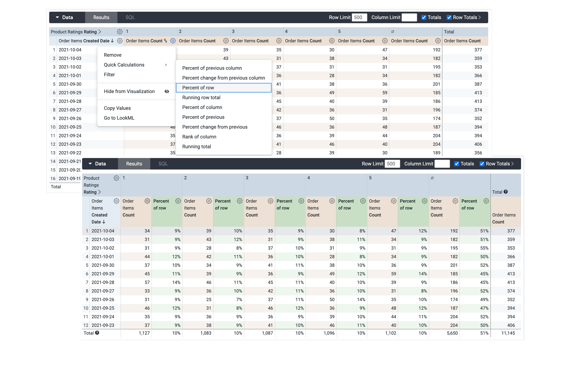Viewport: 588px width, 368px height.
Task: Disable Row Totals in top toolbar
Action: tap(449, 17)
